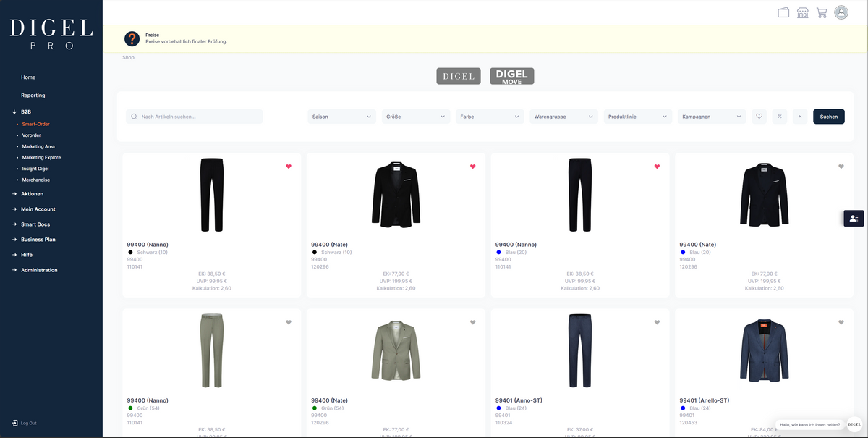Open the Warengruppe dropdown
The width and height of the screenshot is (868, 438).
563,117
